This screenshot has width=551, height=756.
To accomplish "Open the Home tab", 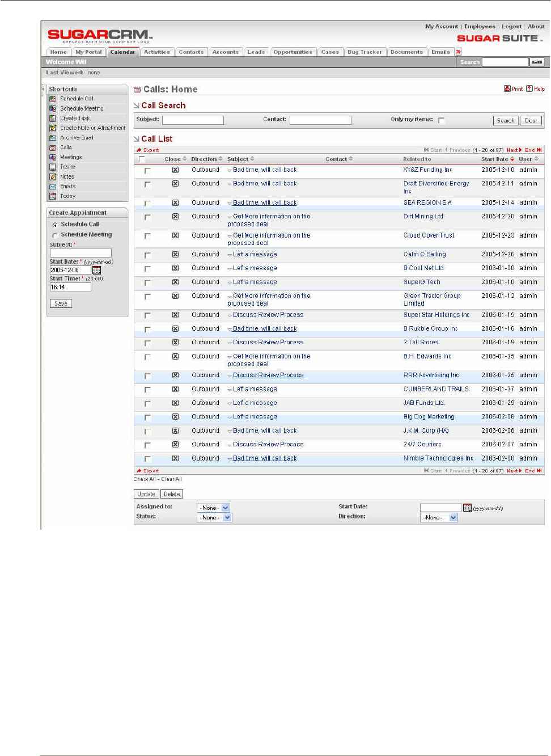I will click(58, 52).
